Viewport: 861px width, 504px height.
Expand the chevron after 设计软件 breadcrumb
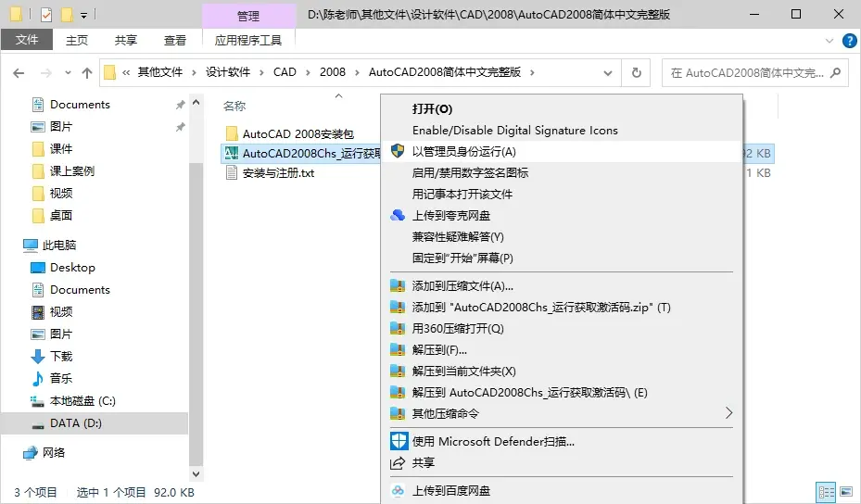tap(261, 72)
